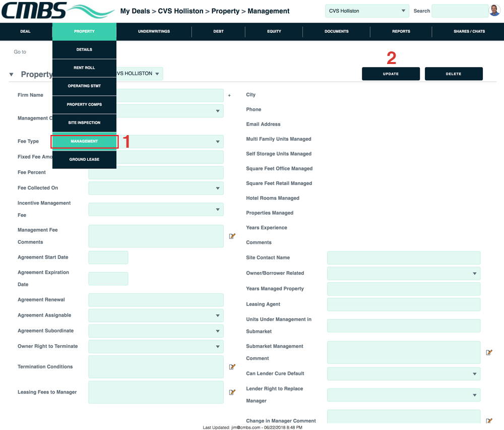
Task: Open the EQUITY menu
Action: [x=274, y=31]
